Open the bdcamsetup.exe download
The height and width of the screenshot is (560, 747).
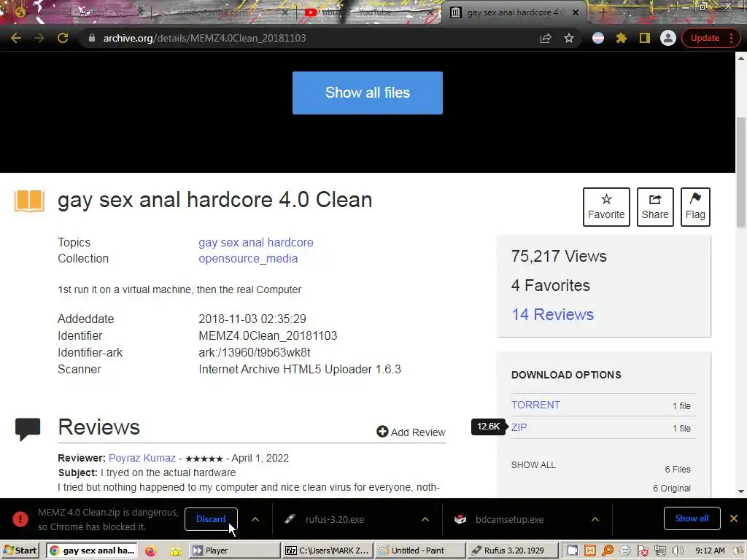click(x=509, y=519)
